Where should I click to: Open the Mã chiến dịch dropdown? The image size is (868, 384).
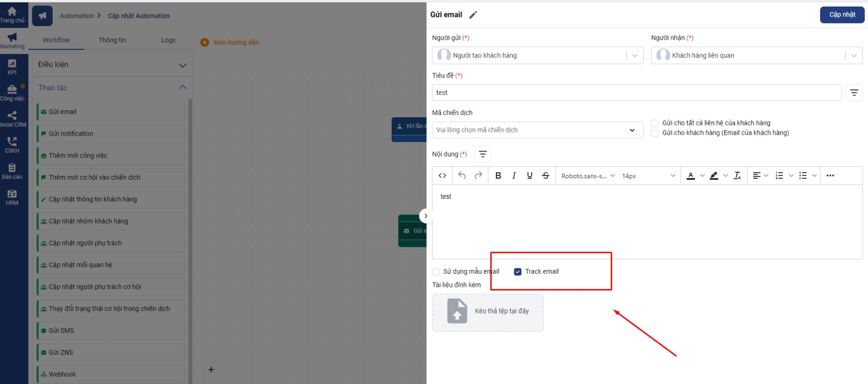click(537, 130)
